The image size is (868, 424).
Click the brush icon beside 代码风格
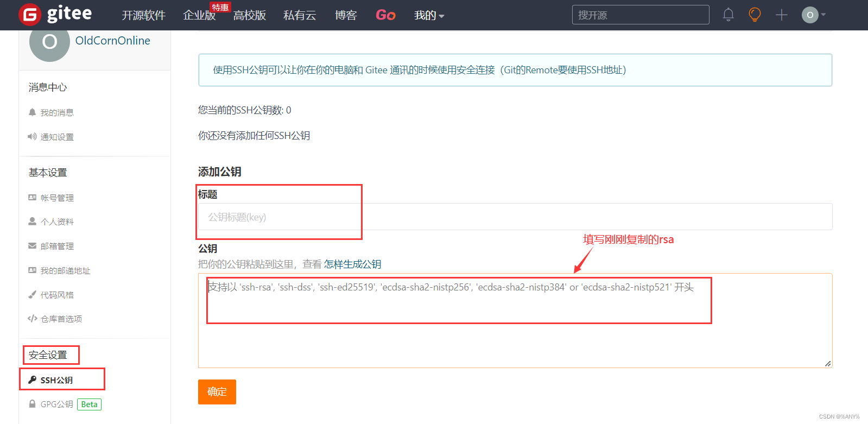tap(32, 295)
